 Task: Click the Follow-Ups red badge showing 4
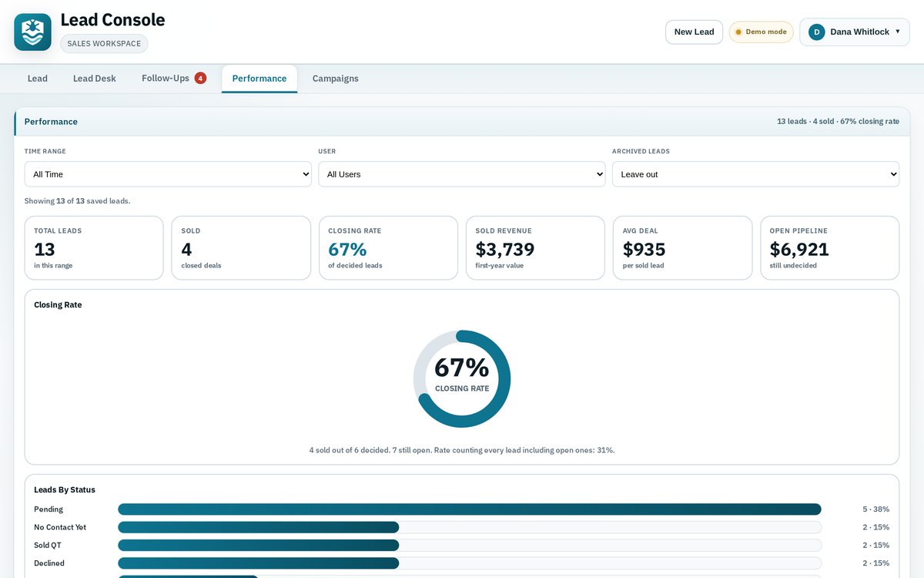tap(200, 78)
